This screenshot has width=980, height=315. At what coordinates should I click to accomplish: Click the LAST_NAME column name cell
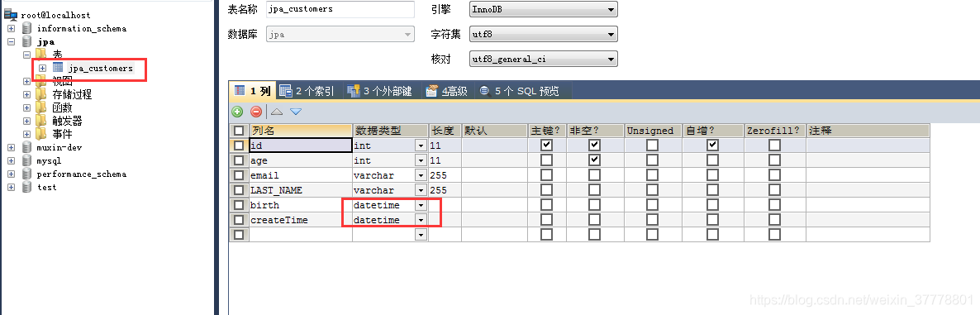[301, 190]
